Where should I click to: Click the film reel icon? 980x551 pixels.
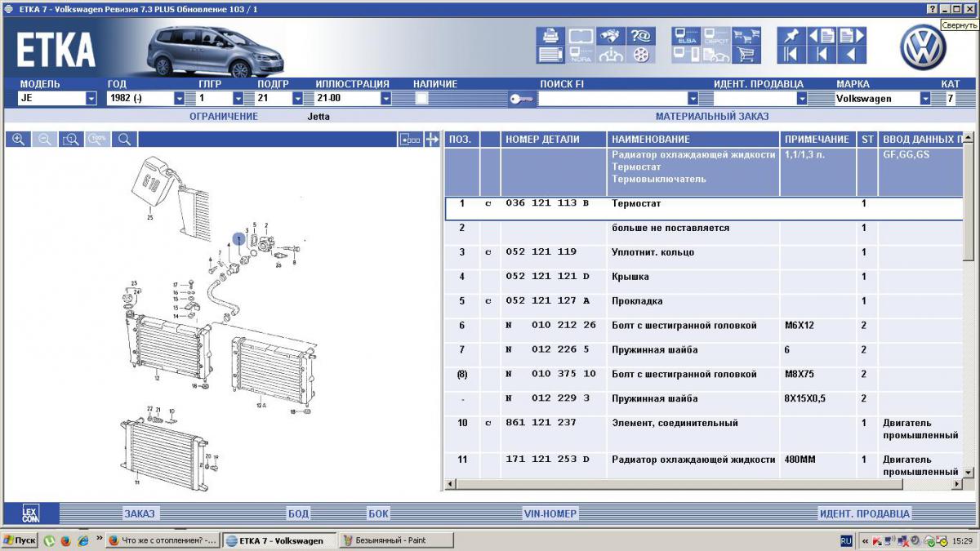[x=641, y=55]
